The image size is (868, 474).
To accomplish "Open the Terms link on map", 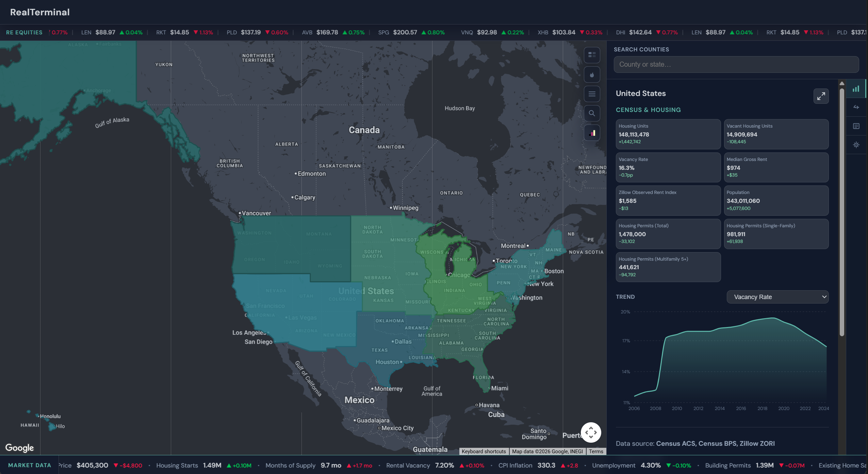I will [x=596, y=451].
